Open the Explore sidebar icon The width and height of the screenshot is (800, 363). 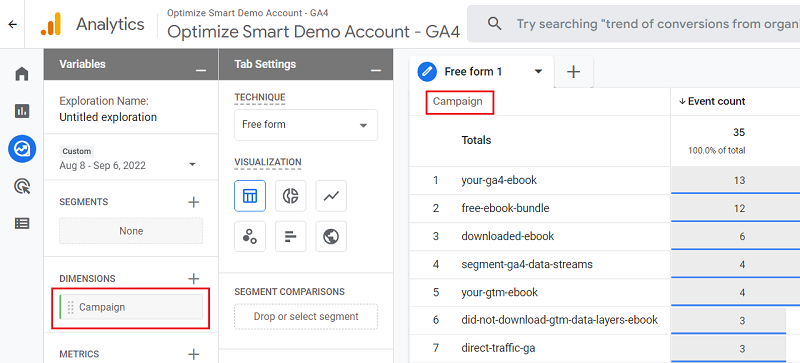[x=22, y=149]
